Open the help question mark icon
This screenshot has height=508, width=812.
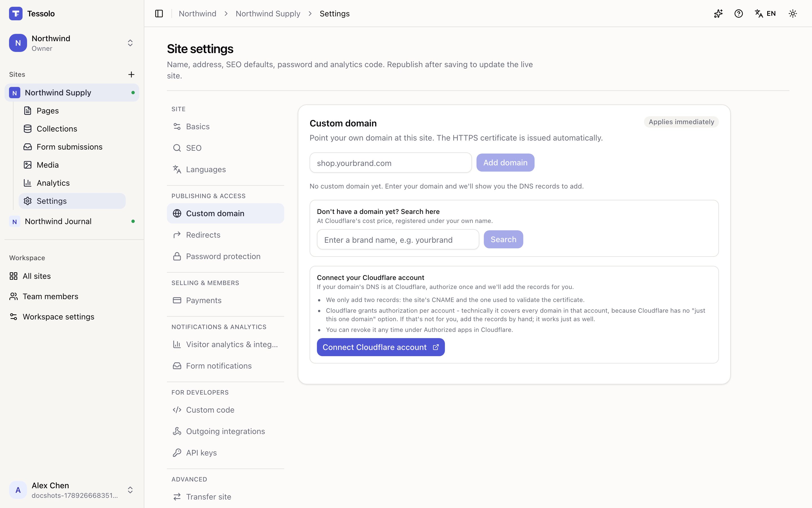(x=738, y=14)
